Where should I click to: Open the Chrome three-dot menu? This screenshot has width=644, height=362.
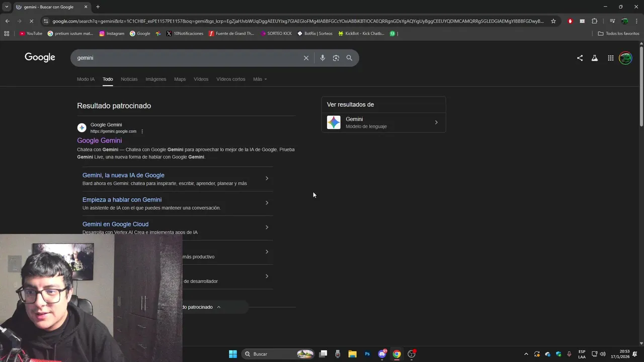[636, 21]
